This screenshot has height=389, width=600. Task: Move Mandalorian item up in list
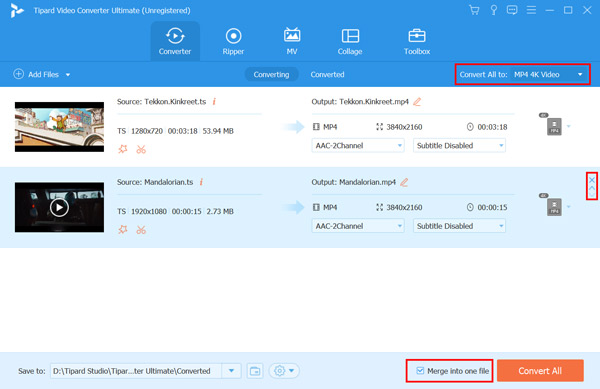coord(592,188)
